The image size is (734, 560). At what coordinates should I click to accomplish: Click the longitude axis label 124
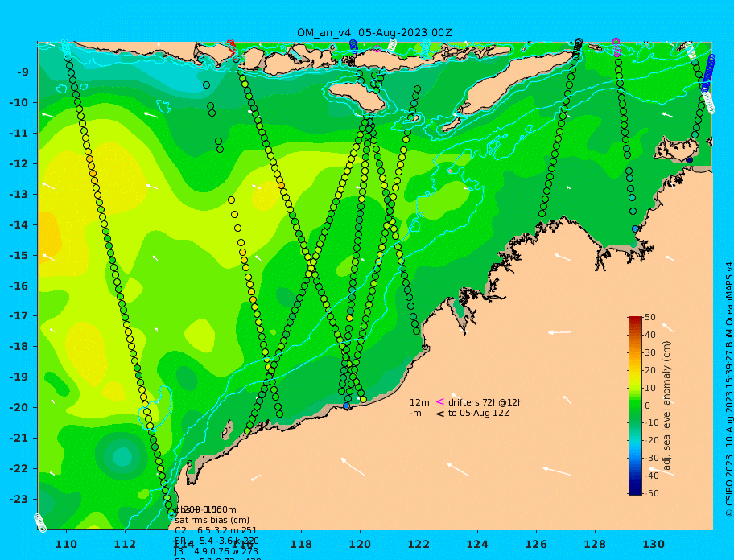pos(477,545)
